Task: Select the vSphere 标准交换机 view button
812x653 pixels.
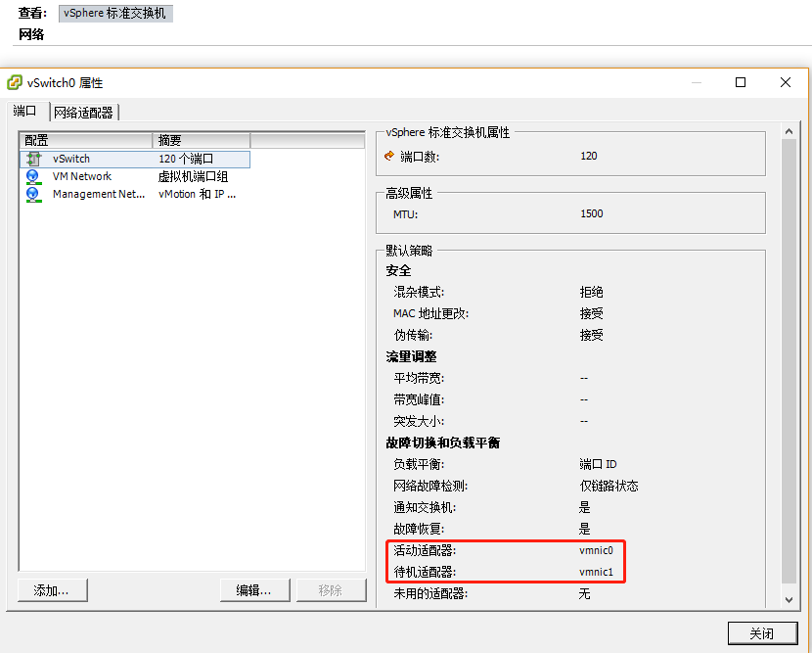Action: pos(115,13)
